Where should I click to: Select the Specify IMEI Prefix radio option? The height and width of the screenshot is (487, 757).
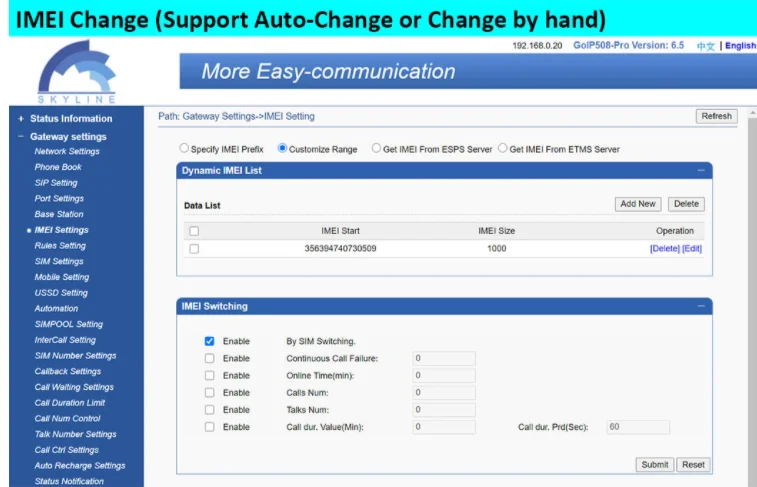(x=184, y=149)
